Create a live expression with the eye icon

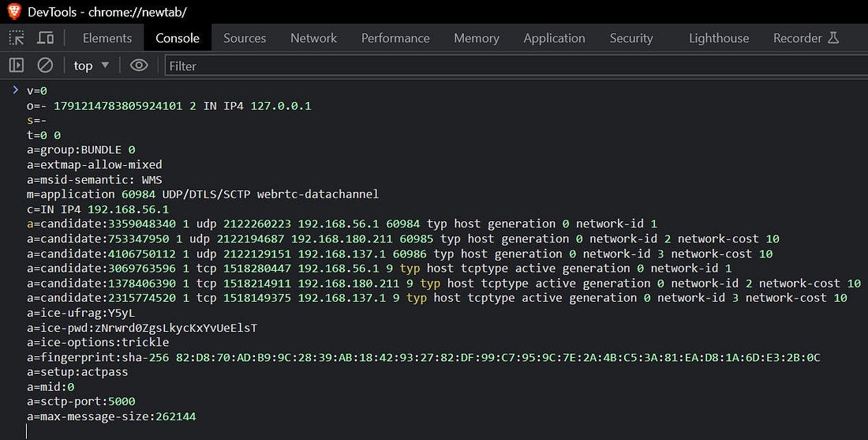(139, 66)
